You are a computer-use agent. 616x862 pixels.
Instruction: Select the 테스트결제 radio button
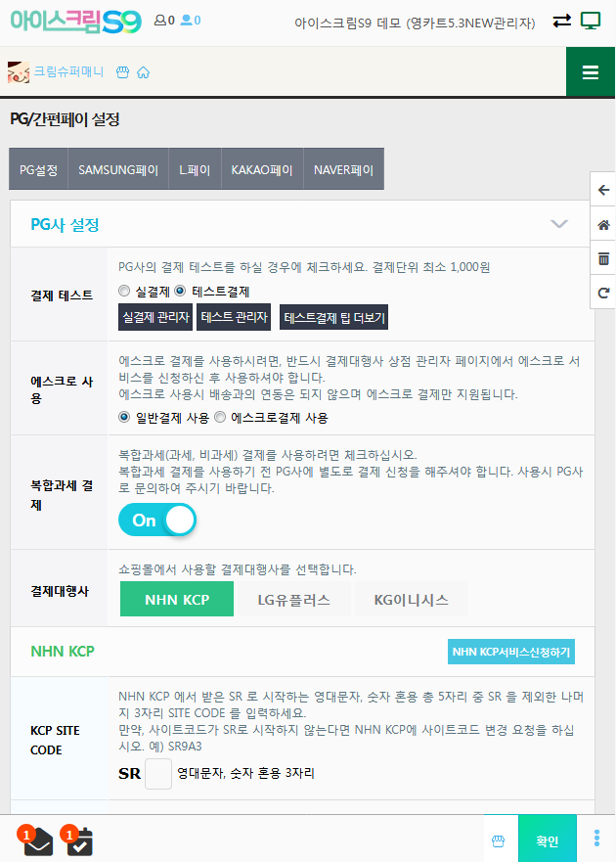click(x=180, y=291)
